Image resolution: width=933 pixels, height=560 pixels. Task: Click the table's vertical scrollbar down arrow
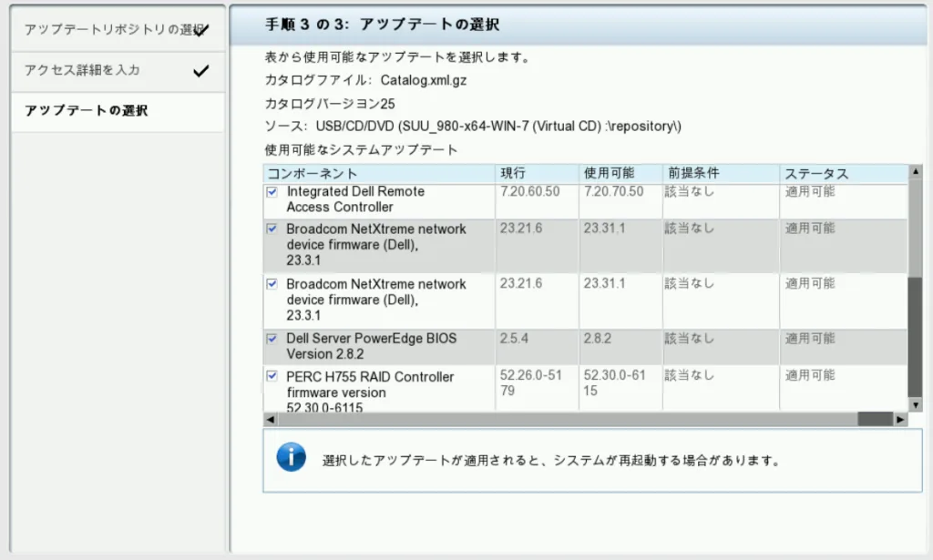915,406
